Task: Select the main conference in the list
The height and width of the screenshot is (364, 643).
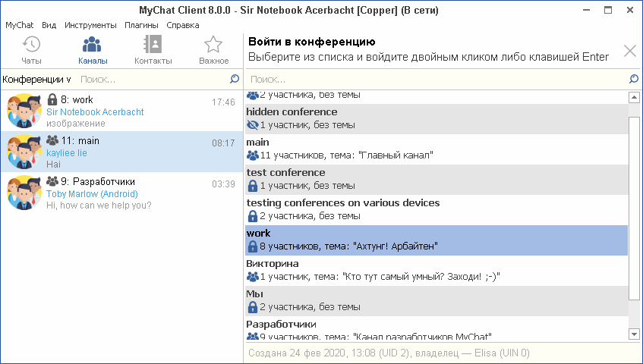Action: tap(437, 149)
